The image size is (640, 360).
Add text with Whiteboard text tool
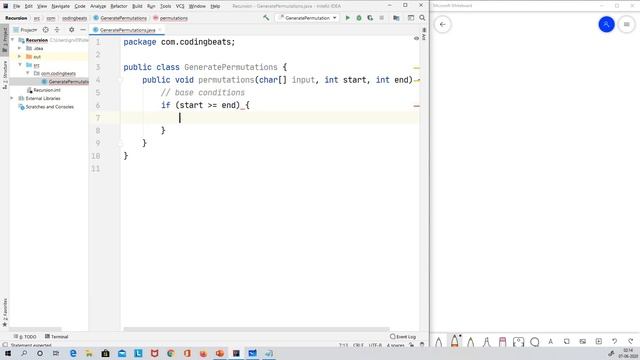551,341
